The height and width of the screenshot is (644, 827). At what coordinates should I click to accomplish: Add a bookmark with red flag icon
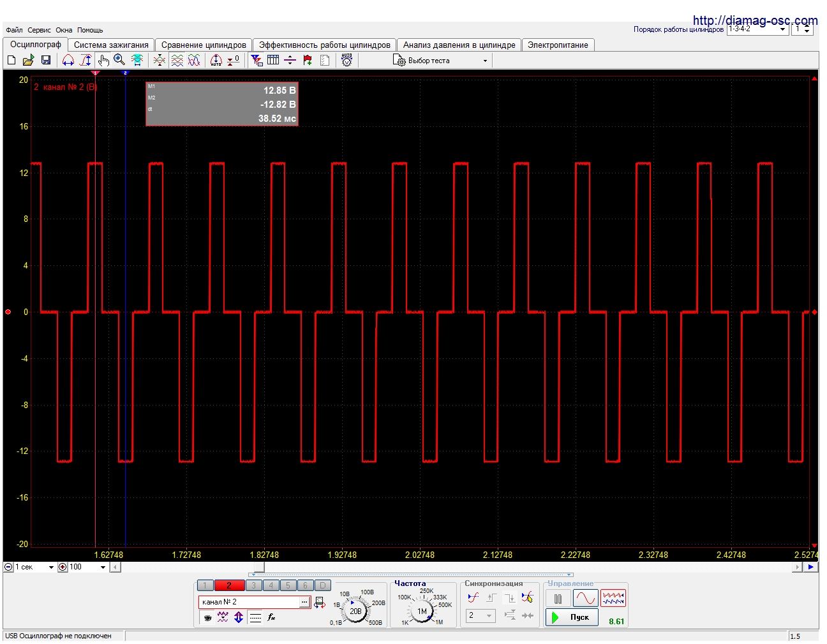308,60
